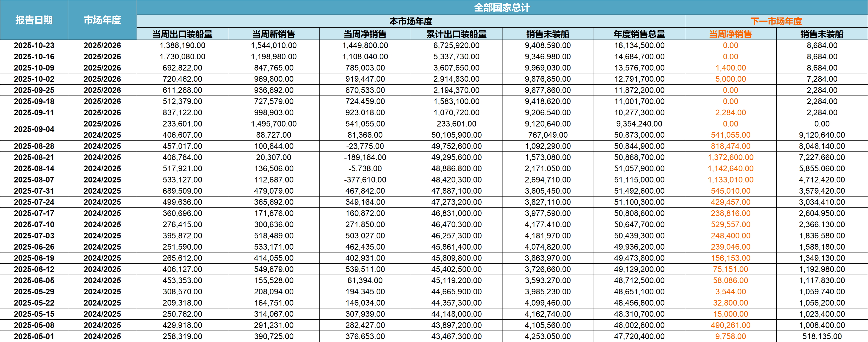The image size is (868, 342).
Task: Click the orange value 490,261.00
Action: 730,325
